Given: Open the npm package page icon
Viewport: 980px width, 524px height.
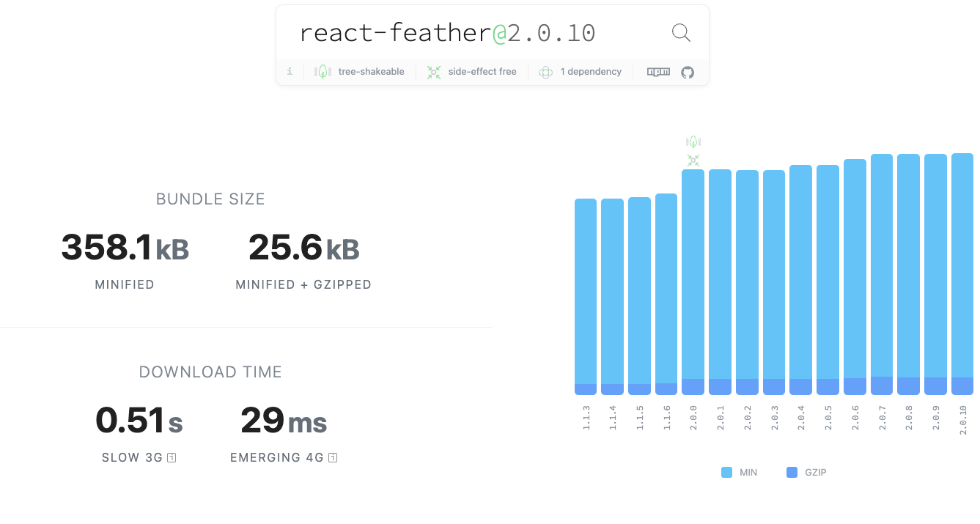Looking at the screenshot, I should (658, 72).
